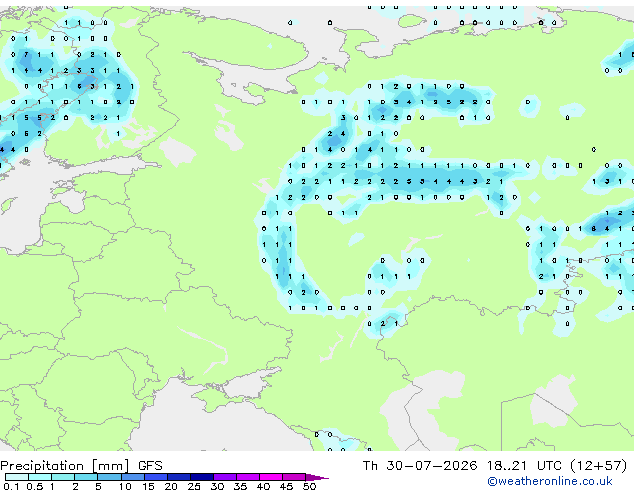This screenshot has width=634, height=490.
Task: Click the above-50 arrow tip of legend
Action: coord(317,477)
